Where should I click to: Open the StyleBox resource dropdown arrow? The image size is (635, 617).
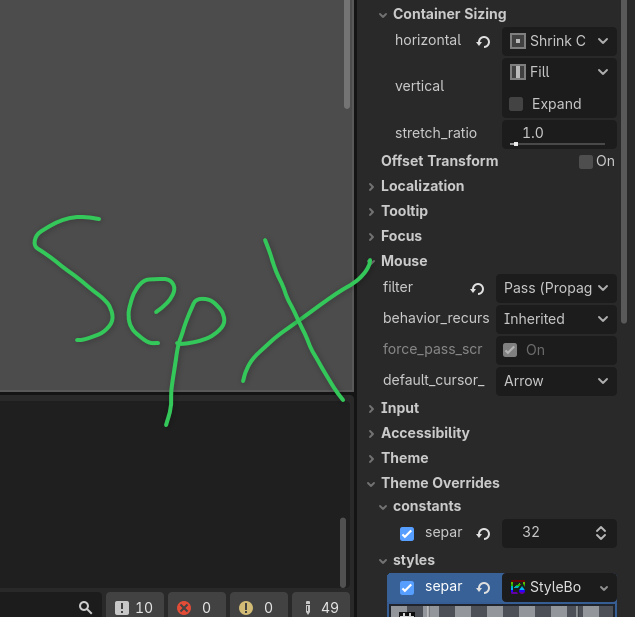click(604, 588)
